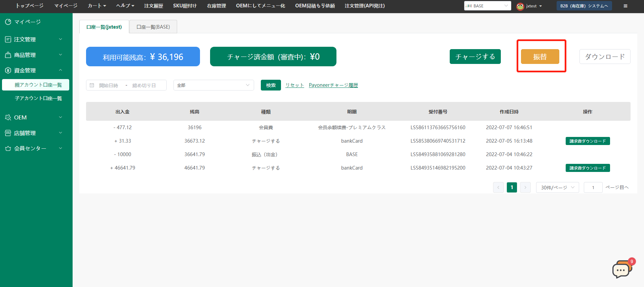The height and width of the screenshot is (287, 644).
Task: Open the 30件/ページ page size dropdown
Action: coord(557,187)
